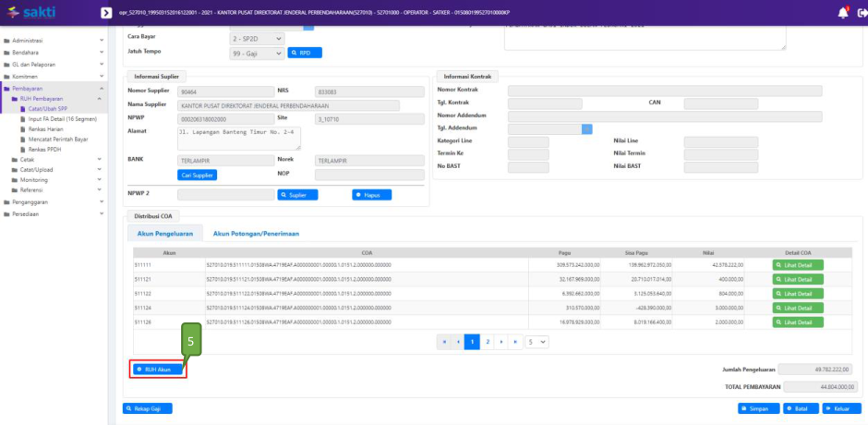Viewport: 868px width, 425px height.
Task: Click the logout icon in header
Action: coord(862,13)
